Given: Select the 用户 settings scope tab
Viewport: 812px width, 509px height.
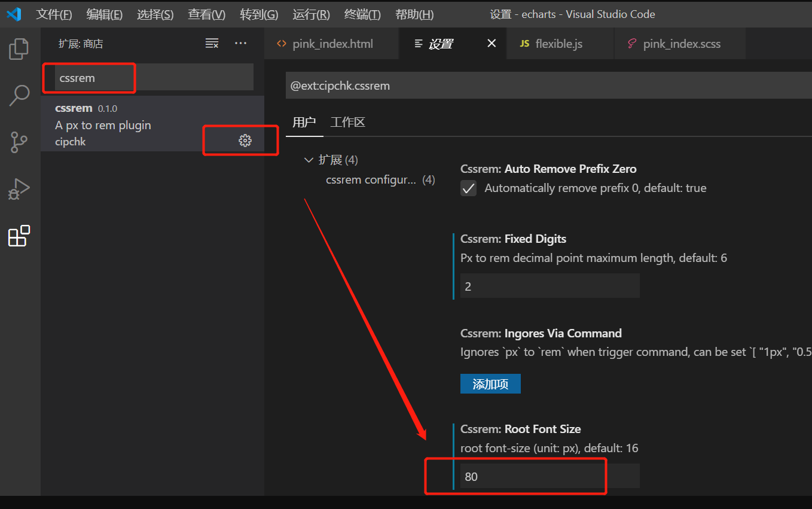Looking at the screenshot, I should 304,123.
